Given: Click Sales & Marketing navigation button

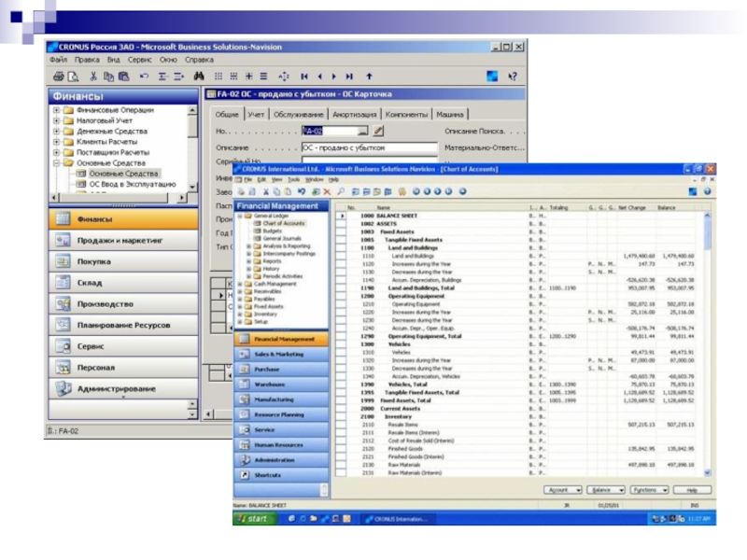Looking at the screenshot, I should [281, 355].
